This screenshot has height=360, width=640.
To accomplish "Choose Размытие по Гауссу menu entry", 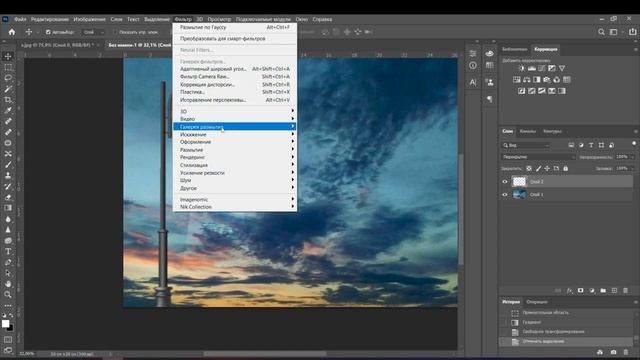I will pyautogui.click(x=235, y=27).
